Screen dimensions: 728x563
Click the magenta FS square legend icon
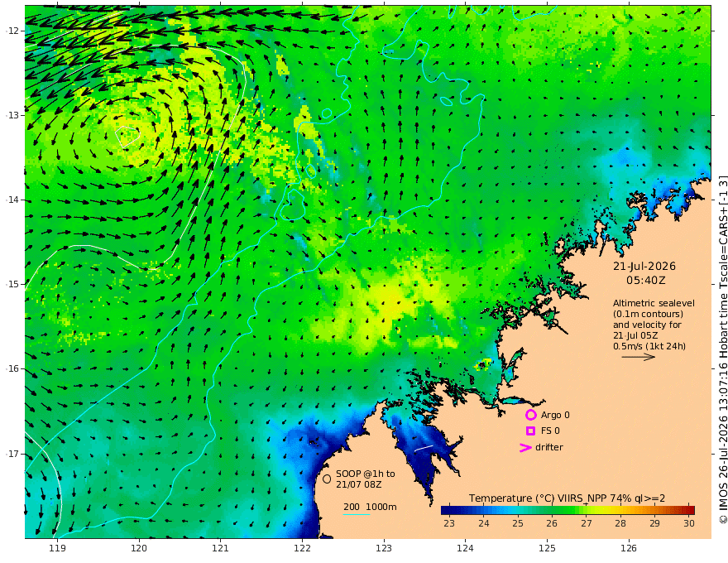(x=530, y=431)
